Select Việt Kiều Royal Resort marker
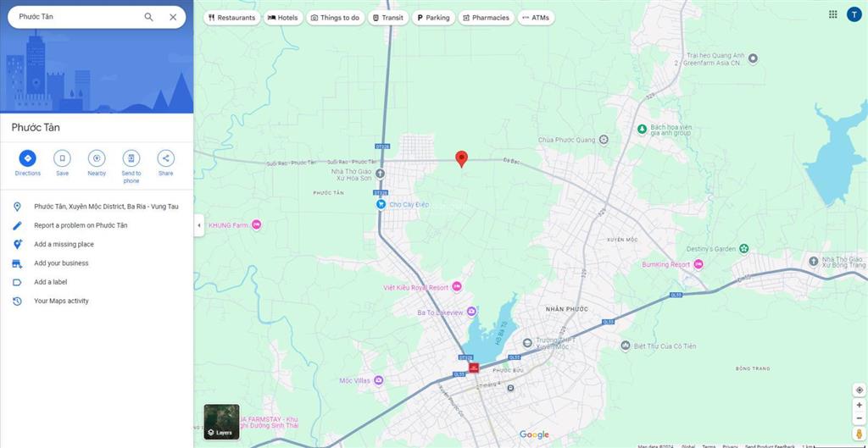 pos(457,286)
